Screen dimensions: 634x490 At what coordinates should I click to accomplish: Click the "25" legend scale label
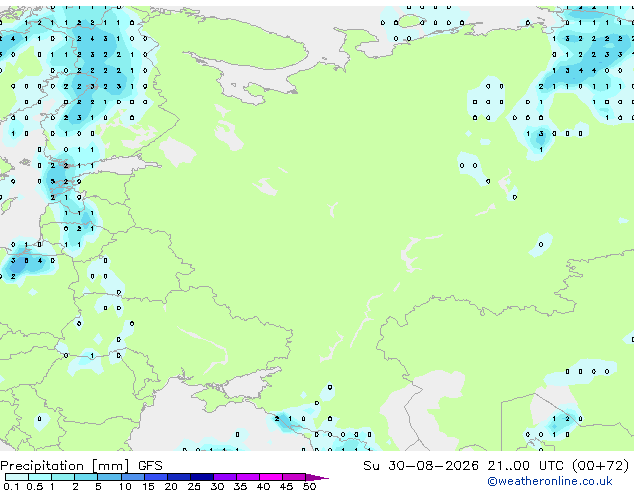194,486
